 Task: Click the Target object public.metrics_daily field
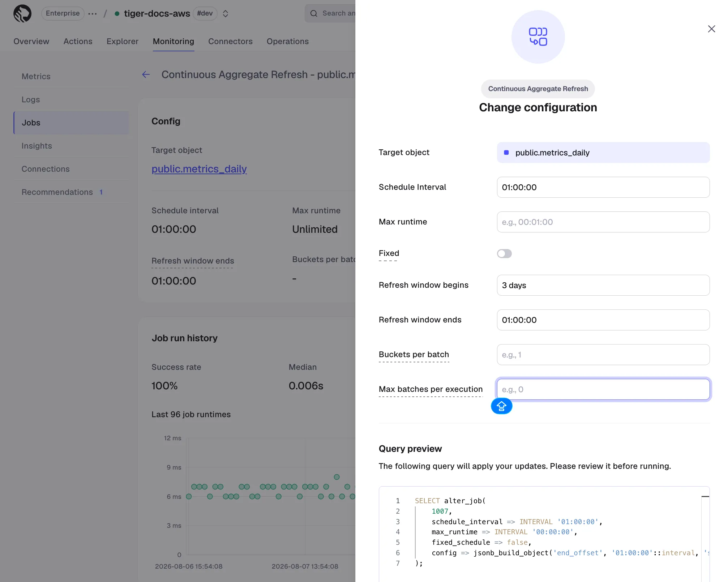[x=603, y=153]
